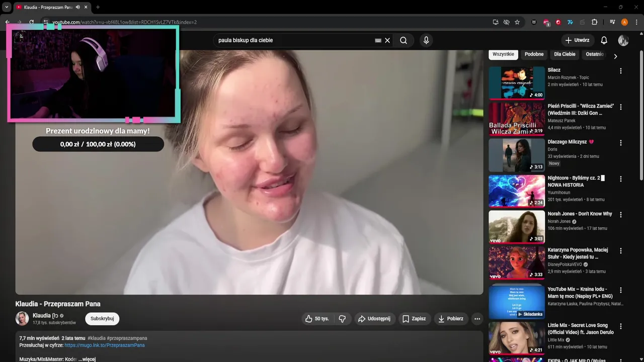The width and height of the screenshot is (644, 362).
Task: Open the YouTube account avatar menu
Action: tap(623, 40)
